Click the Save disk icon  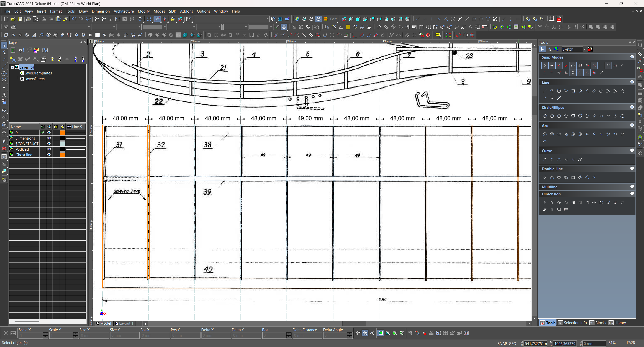coord(20,19)
